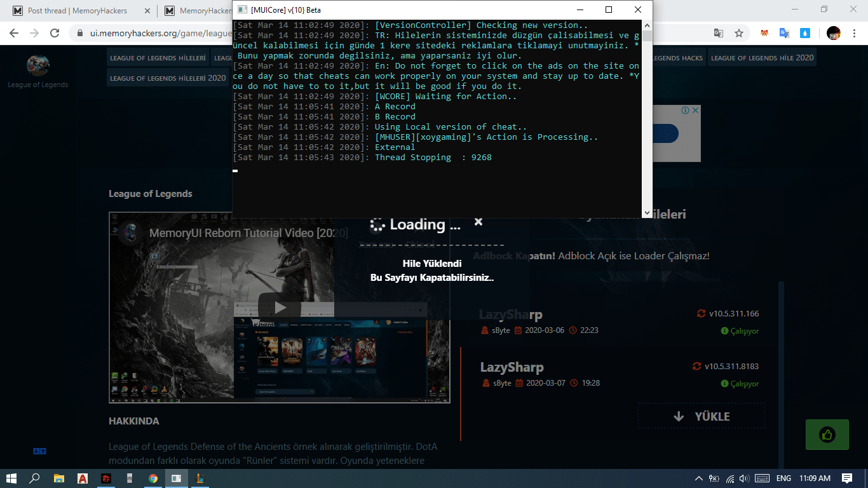Click the refresh icon beside v10.5.311.8183
868x488 pixels.
pyautogui.click(x=696, y=367)
